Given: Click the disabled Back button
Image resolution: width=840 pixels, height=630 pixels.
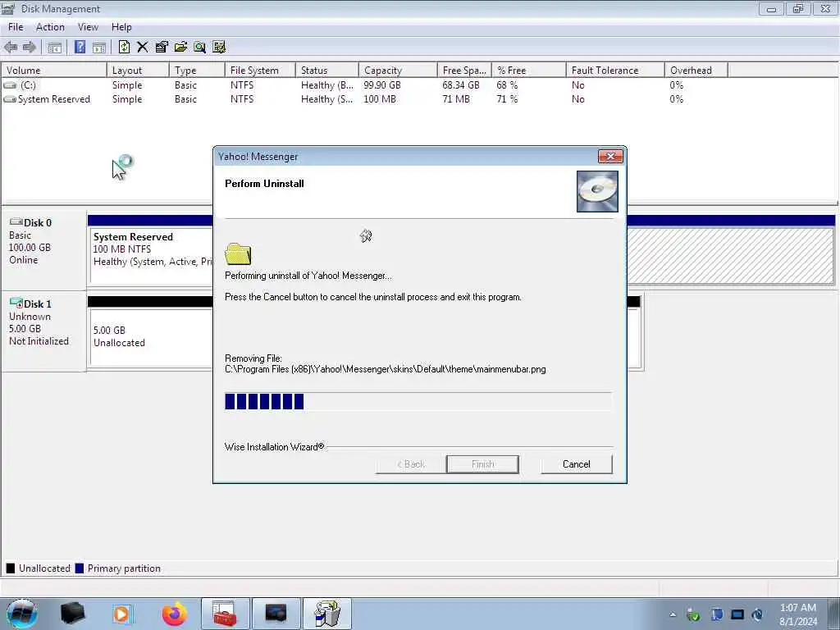Looking at the screenshot, I should [411, 464].
